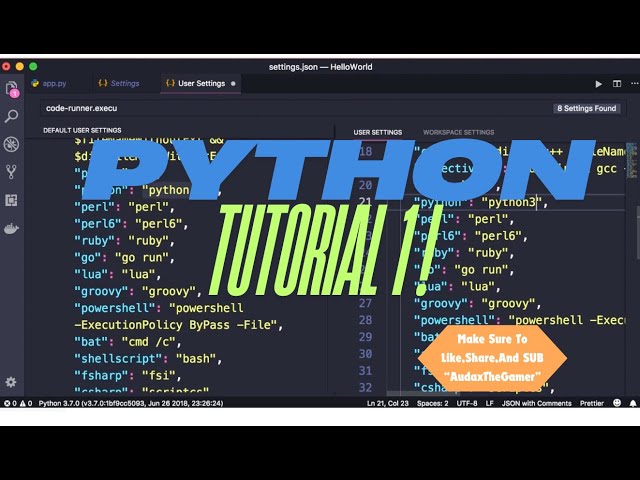Open the Docker whale icon
The height and width of the screenshot is (480, 640).
coord(11,229)
